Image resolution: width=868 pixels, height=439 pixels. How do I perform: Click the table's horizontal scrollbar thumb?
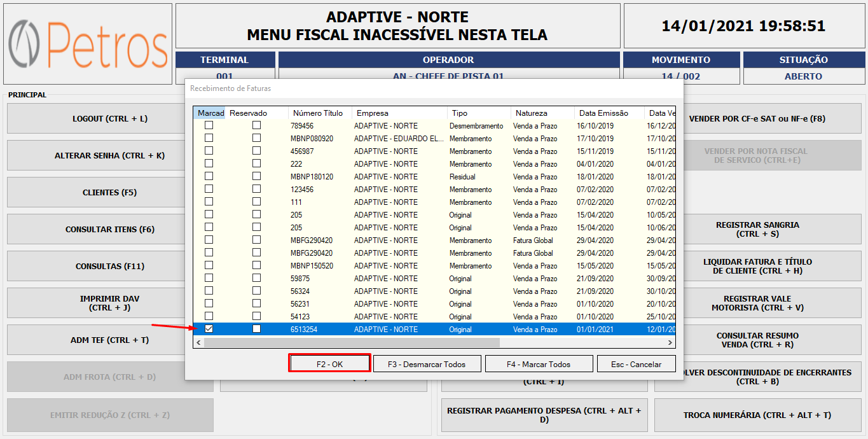tap(352, 343)
